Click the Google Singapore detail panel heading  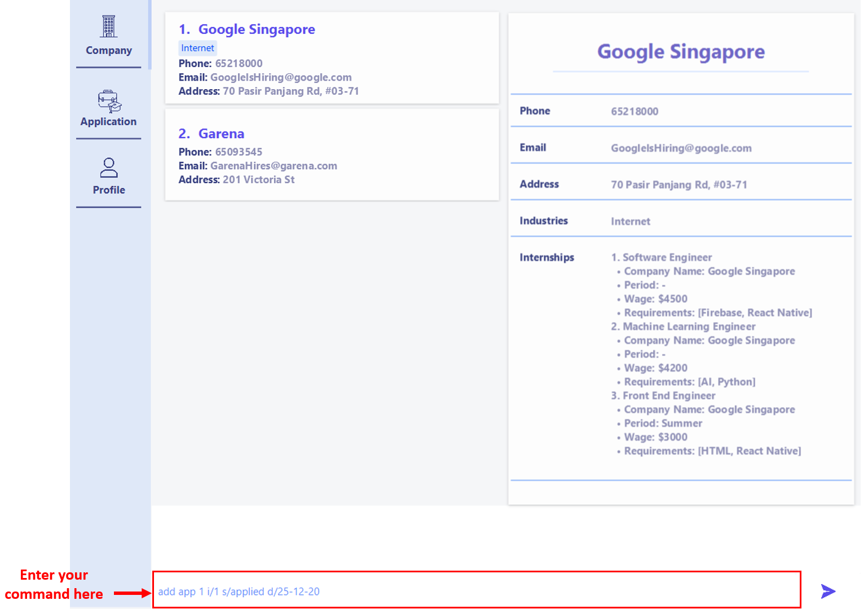click(x=681, y=52)
